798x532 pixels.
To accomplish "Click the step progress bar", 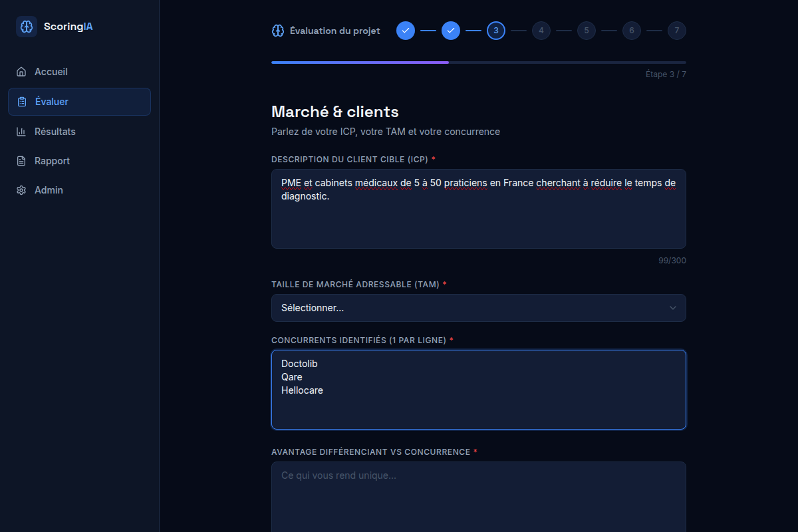I will pos(479,63).
